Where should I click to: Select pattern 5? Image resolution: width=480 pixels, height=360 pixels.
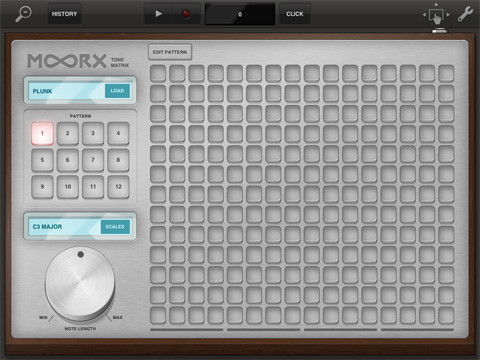(x=42, y=160)
